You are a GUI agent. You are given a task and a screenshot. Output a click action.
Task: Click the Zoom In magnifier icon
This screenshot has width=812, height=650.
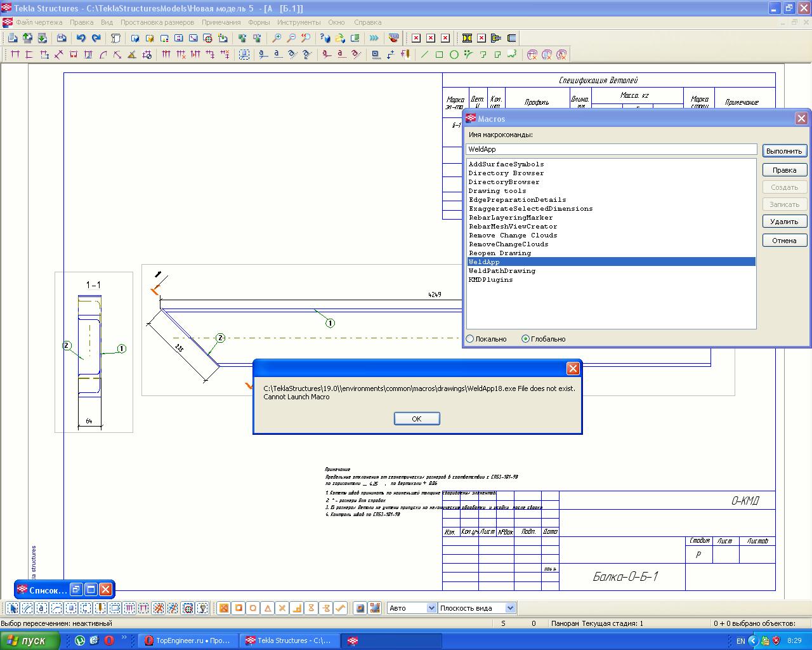[277, 38]
